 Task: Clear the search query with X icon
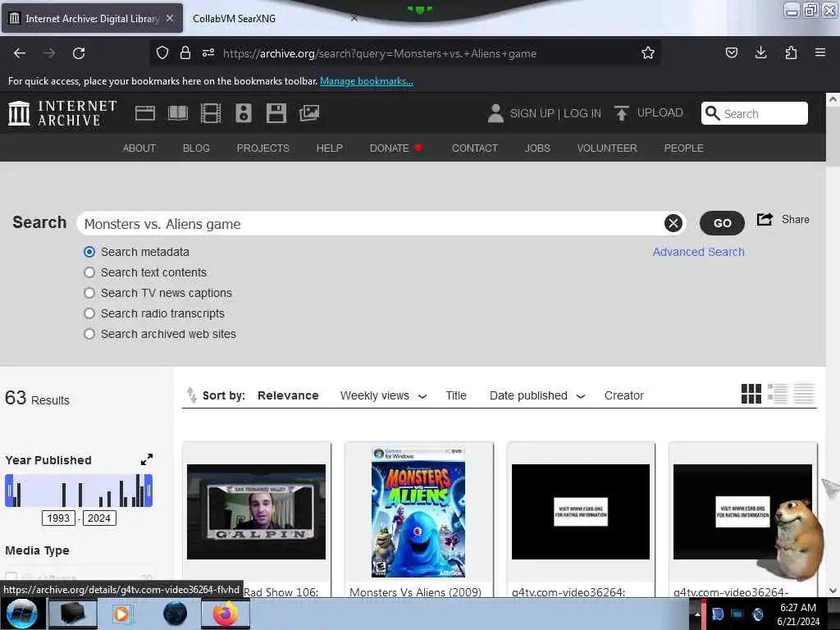[673, 223]
